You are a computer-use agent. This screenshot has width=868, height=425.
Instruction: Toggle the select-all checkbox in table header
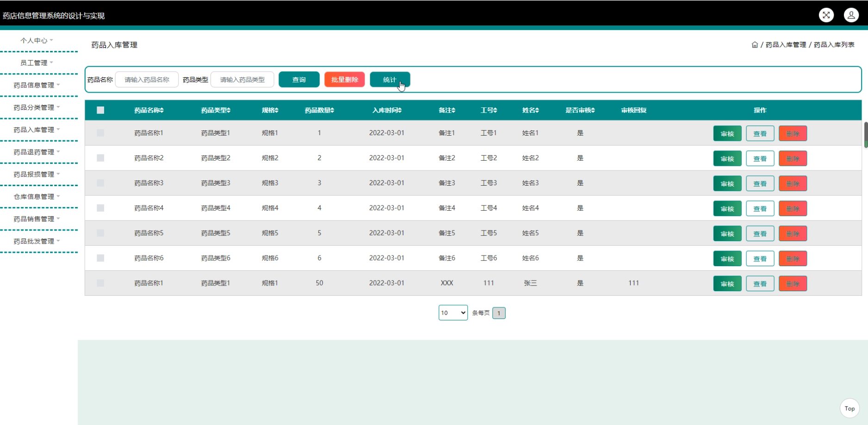pos(100,110)
